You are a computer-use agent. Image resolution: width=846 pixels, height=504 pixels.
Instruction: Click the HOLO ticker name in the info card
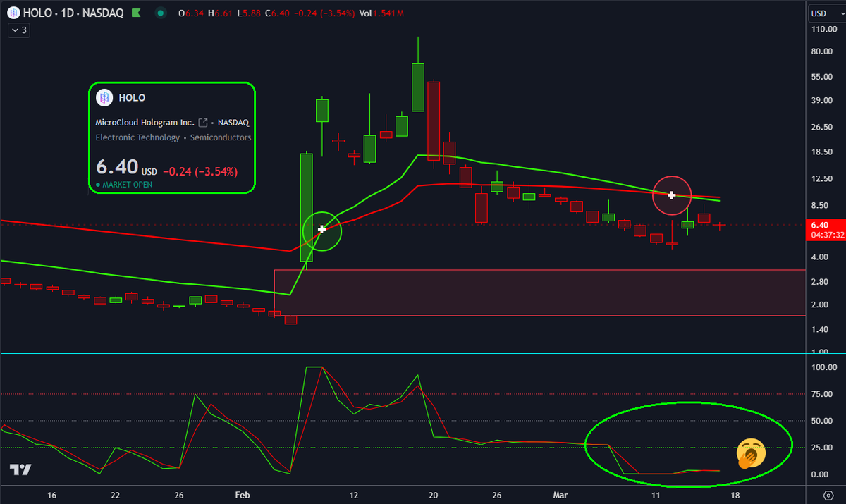tap(133, 98)
